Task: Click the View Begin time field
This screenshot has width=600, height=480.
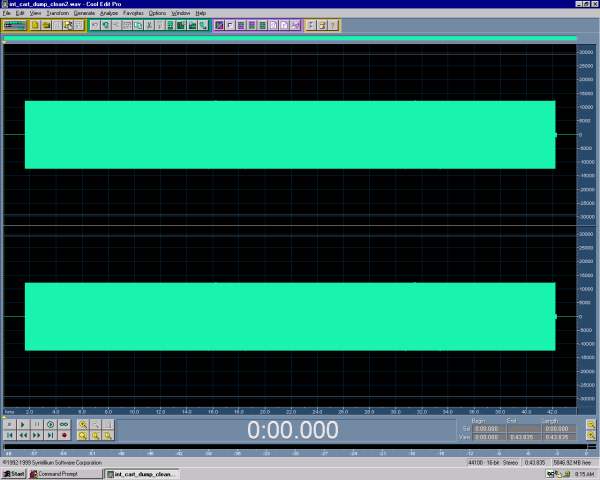Action: (488, 437)
